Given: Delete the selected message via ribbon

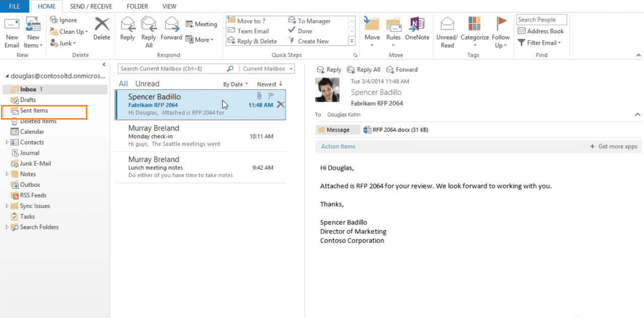Looking at the screenshot, I should 102,29.
